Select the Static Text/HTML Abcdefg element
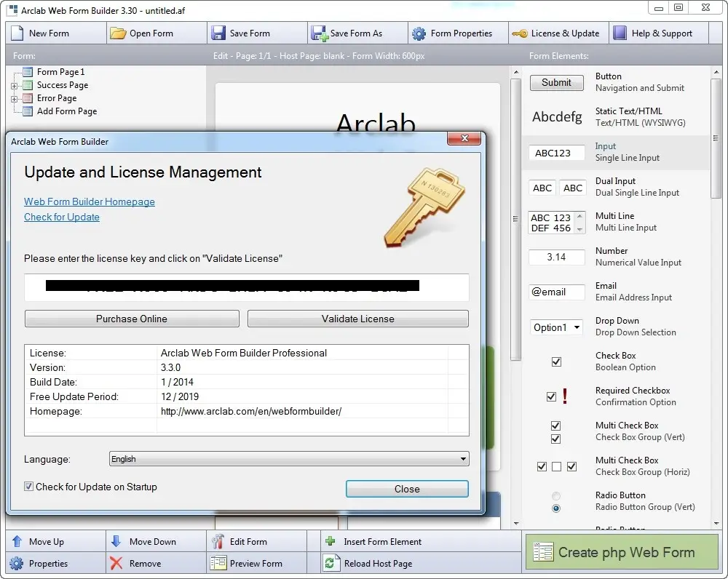 tap(557, 117)
